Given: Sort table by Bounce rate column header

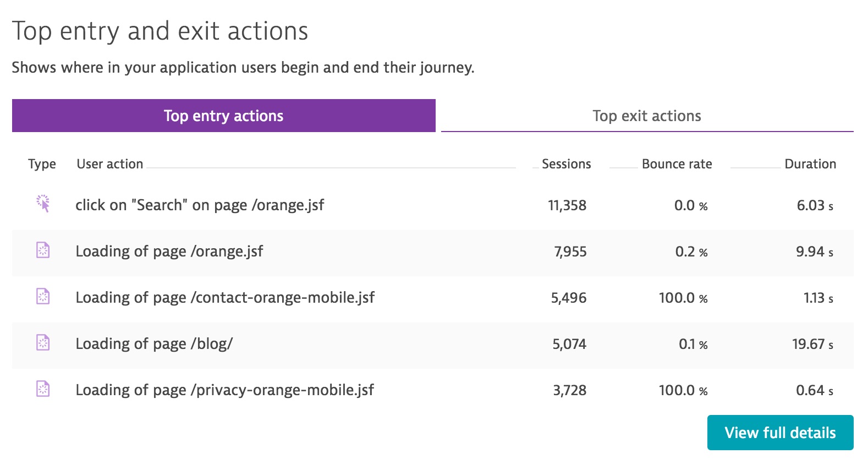Looking at the screenshot, I should coord(677,164).
